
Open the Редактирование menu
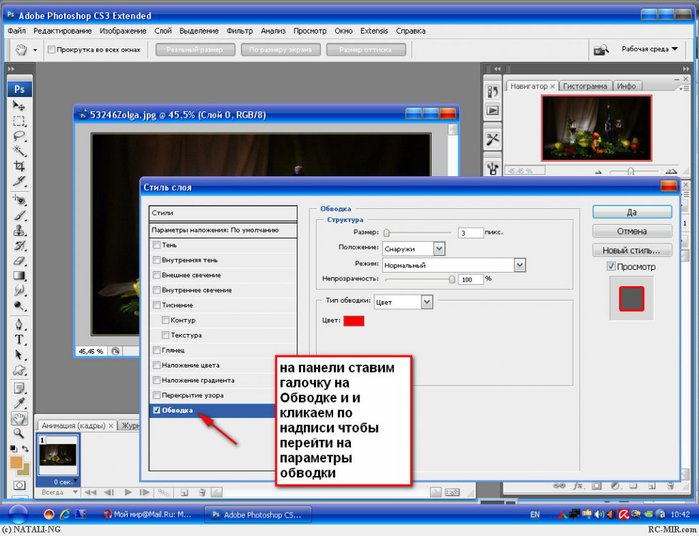click(62, 31)
